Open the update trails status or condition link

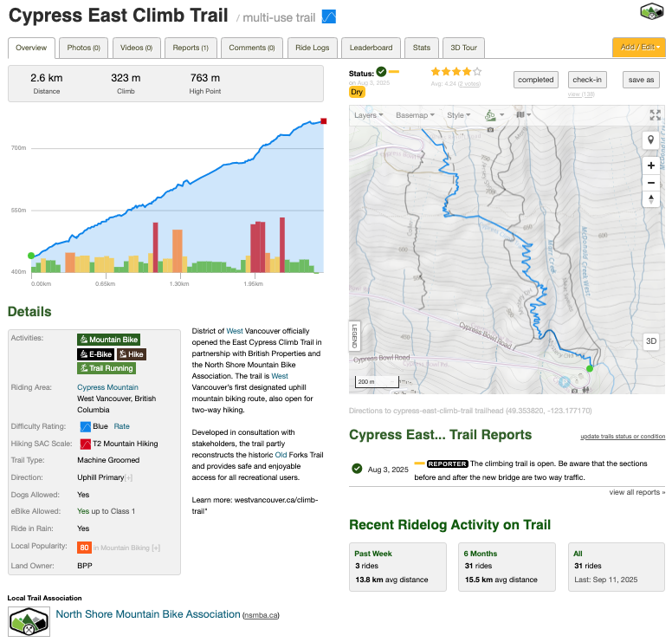pyautogui.click(x=623, y=436)
